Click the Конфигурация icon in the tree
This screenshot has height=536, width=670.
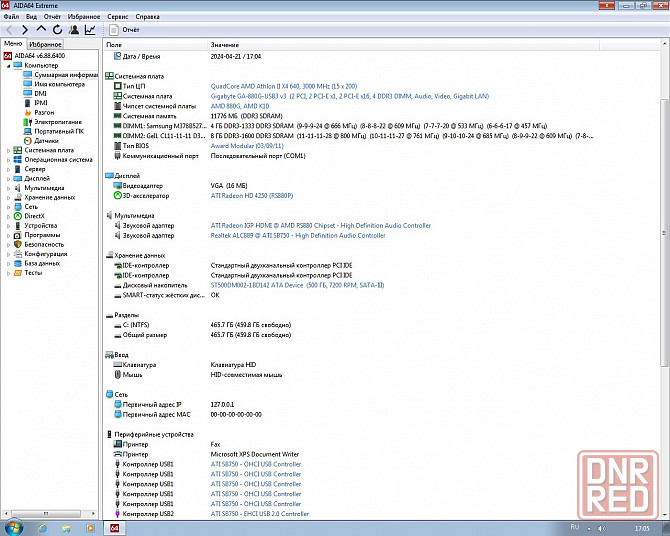[x=18, y=253]
